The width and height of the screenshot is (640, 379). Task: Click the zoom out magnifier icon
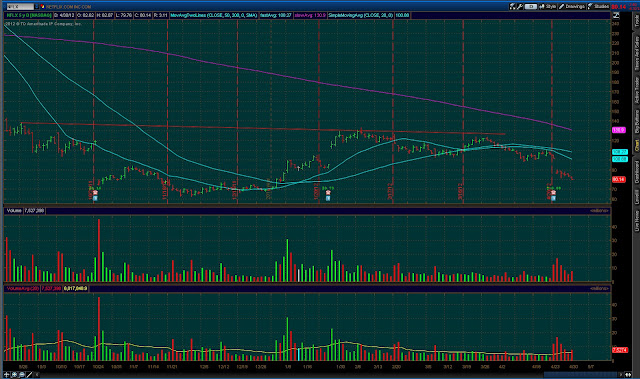[22, 375]
